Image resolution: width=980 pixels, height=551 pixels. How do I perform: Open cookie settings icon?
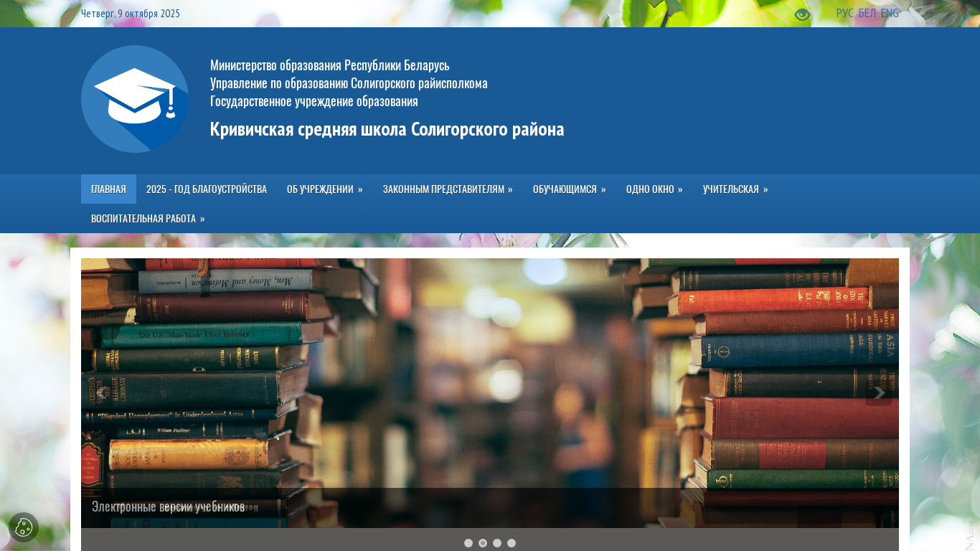(24, 527)
